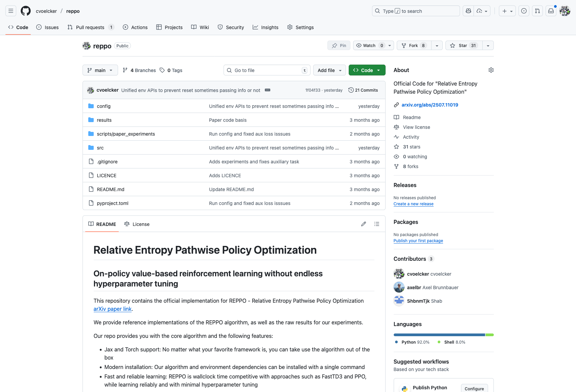
Task: Switch to the Pull requests tab
Action: pyautogui.click(x=90, y=27)
